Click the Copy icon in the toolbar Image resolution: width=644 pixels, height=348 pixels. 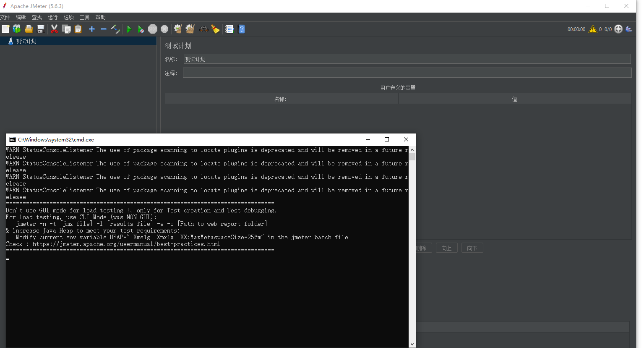point(66,29)
